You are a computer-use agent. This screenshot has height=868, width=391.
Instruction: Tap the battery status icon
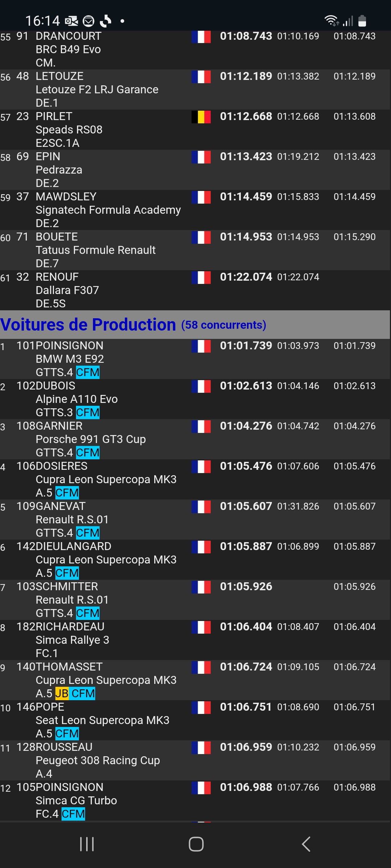point(362,21)
